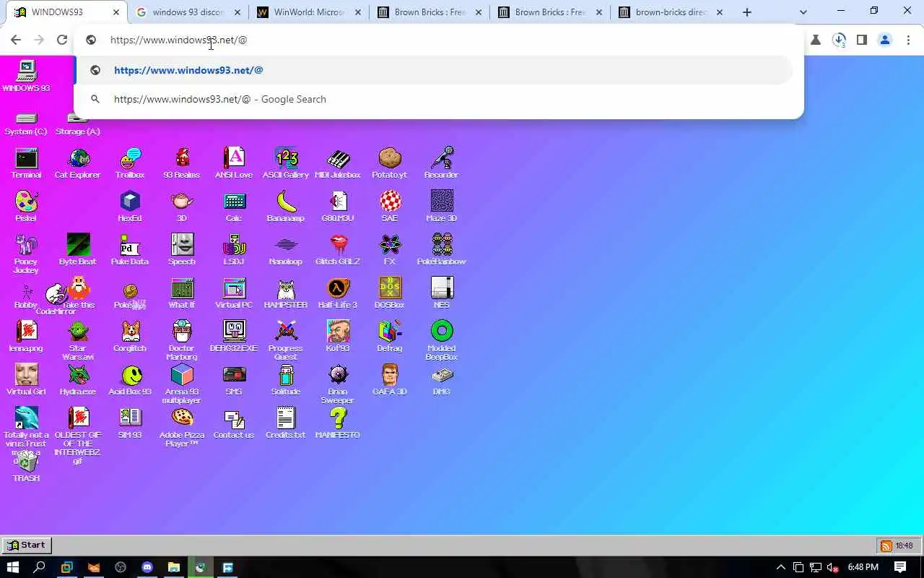Open DOSBox icon
The width and height of the screenshot is (924, 578).
coord(390,293)
